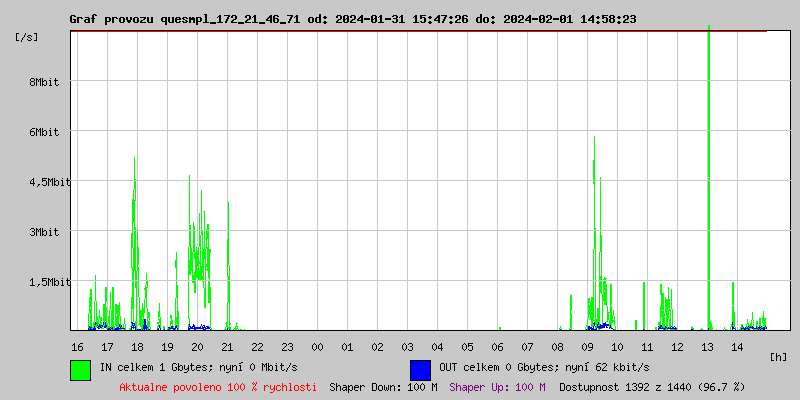The image size is (800, 400).
Task: Click the hour 20 marker on the time axis
Action: 197,347
